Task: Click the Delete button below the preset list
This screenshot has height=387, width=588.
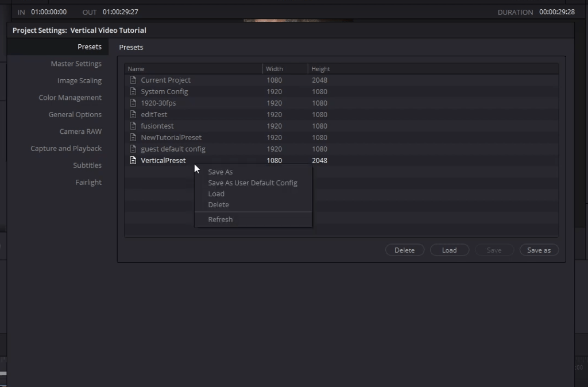Action: click(405, 250)
